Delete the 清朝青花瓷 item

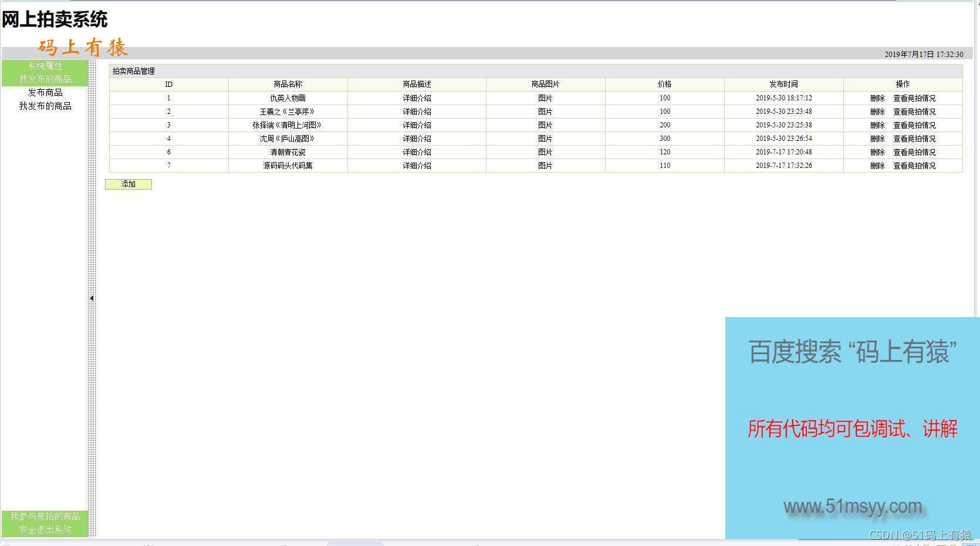tap(877, 153)
